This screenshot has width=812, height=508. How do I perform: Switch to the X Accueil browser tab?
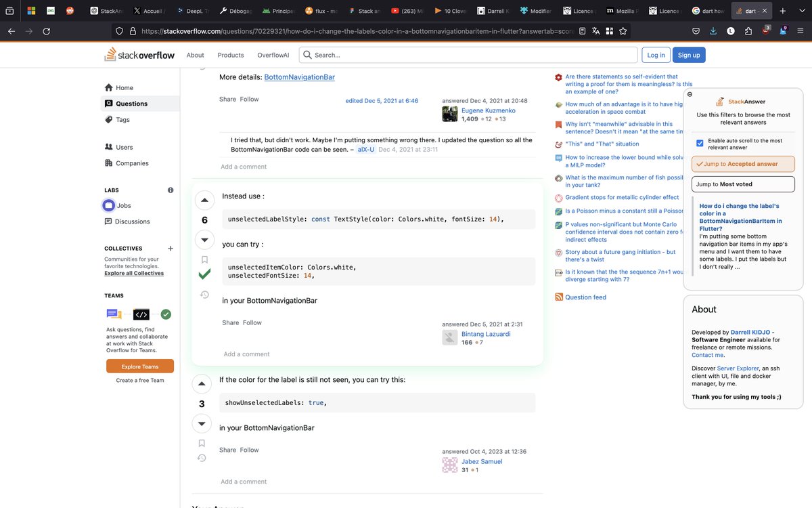click(150, 11)
